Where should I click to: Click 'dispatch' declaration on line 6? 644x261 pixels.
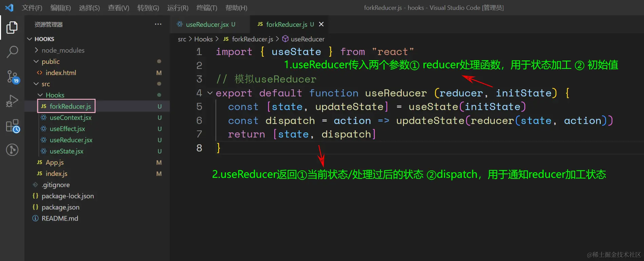290,120
